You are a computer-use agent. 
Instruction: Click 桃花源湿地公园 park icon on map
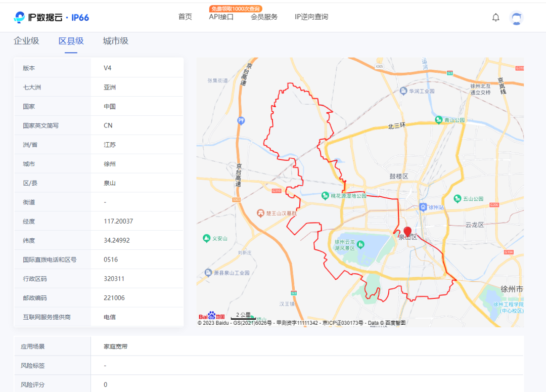coord(326,195)
